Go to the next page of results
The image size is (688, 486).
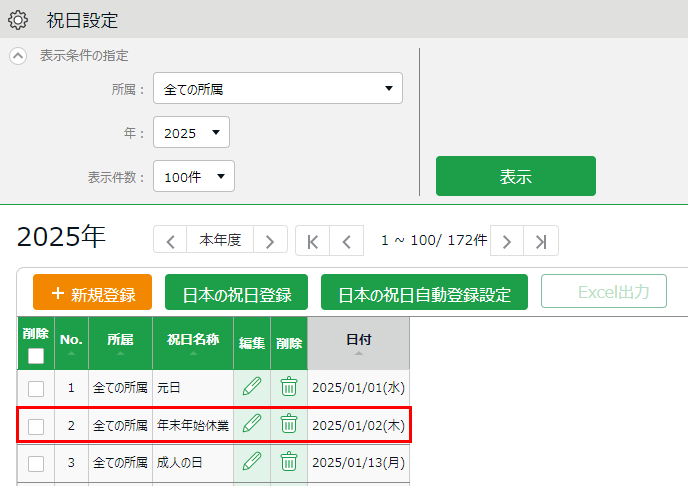(x=507, y=241)
